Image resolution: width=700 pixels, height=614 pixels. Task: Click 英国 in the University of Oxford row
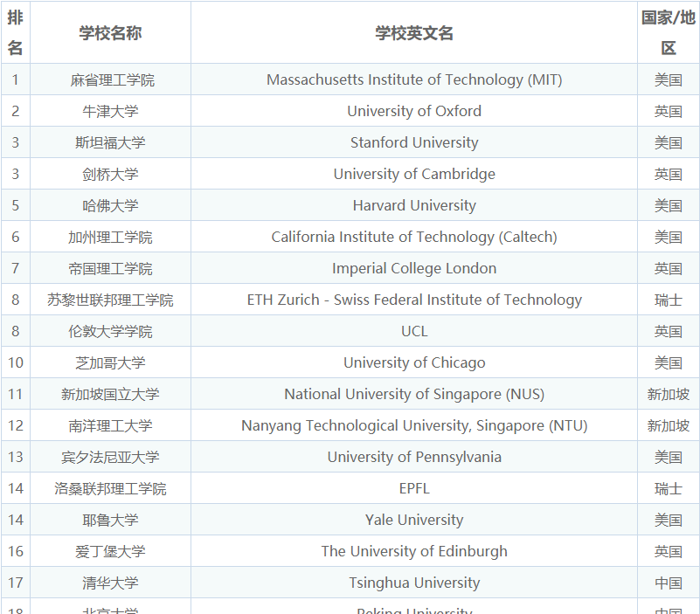pyautogui.click(x=669, y=111)
